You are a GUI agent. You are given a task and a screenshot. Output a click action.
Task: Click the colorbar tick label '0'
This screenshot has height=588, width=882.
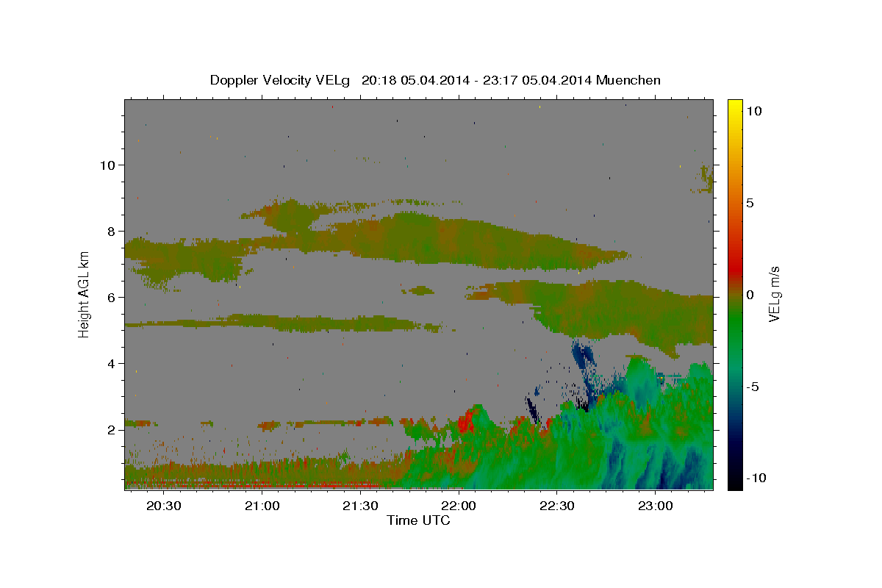tap(750, 295)
